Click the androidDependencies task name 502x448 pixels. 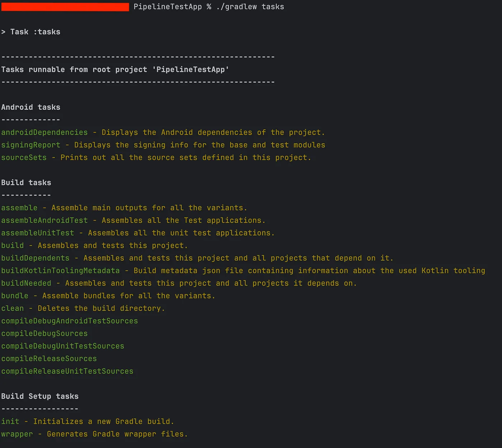[44, 132]
